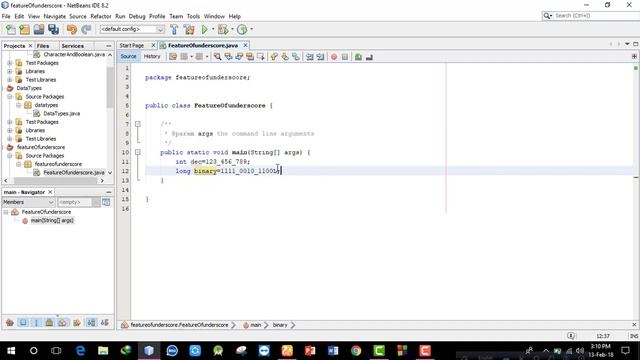The width and height of the screenshot is (640, 360).
Task: Click the Comment icon in editor toolbar
Action: point(358,57)
